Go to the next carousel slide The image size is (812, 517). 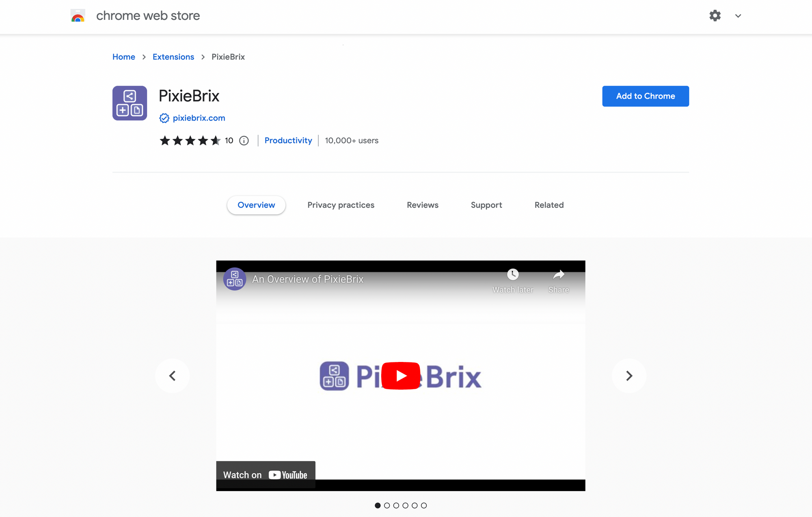click(629, 375)
